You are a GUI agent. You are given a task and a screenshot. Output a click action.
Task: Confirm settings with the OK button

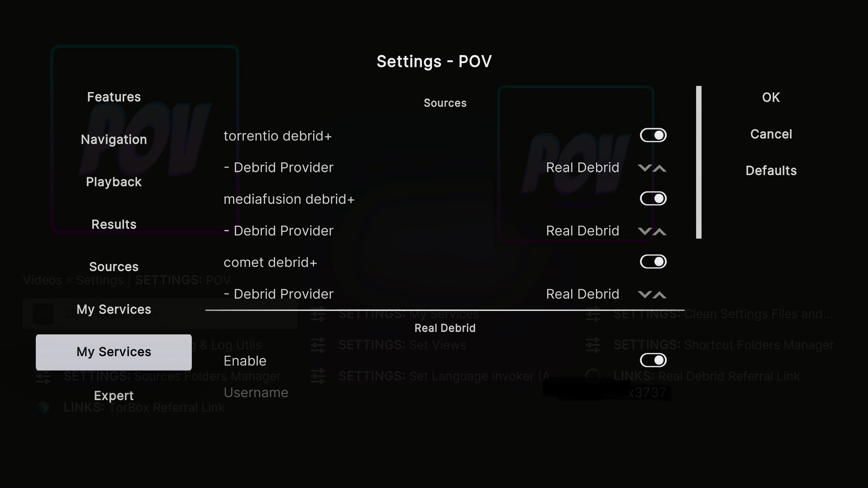click(771, 97)
